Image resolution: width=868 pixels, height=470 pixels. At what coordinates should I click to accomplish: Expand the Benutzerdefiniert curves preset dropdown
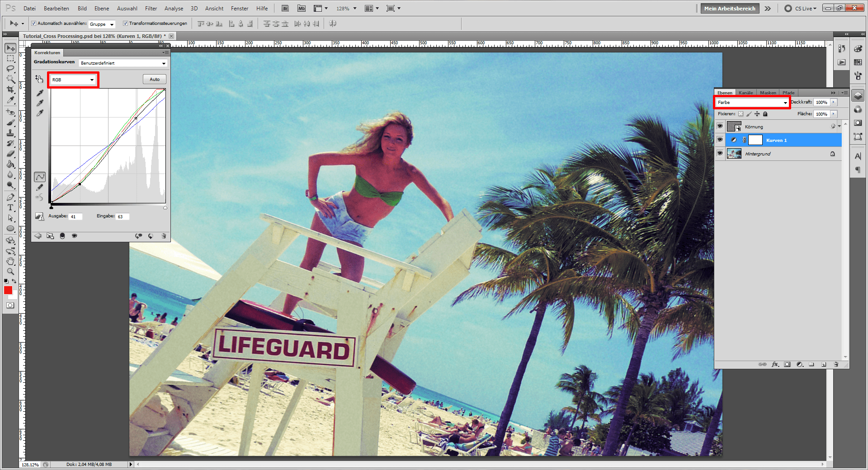click(123, 63)
